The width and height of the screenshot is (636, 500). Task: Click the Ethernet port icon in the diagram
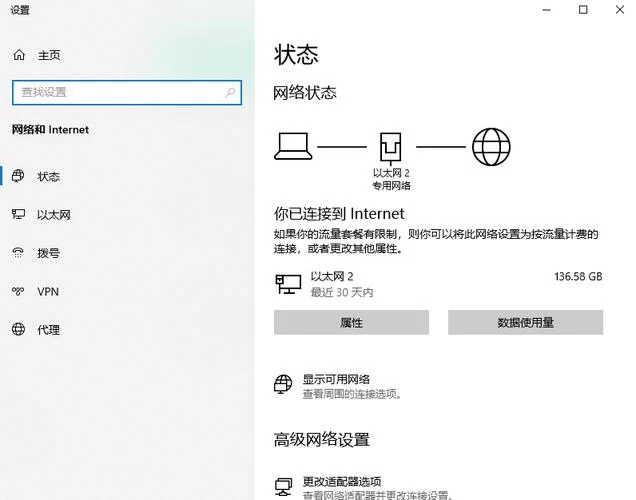click(x=391, y=147)
